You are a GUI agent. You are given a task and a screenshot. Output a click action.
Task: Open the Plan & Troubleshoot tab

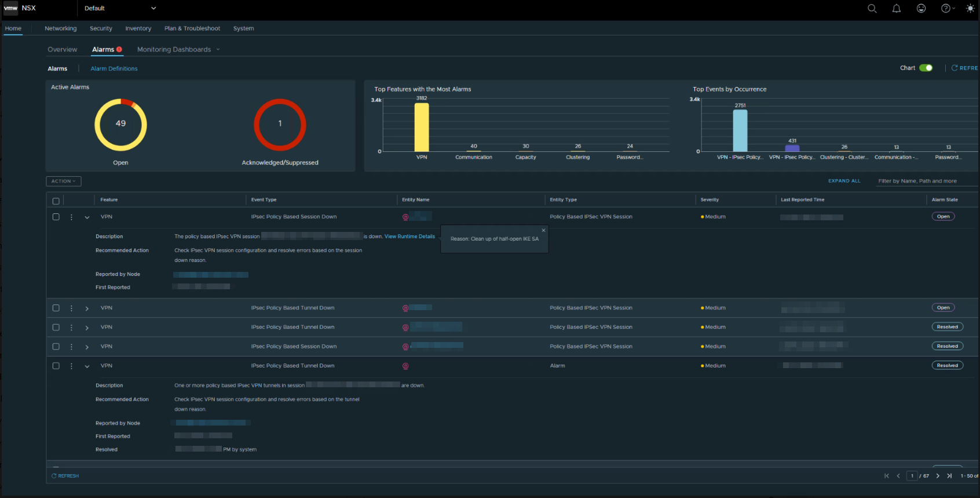[192, 28]
